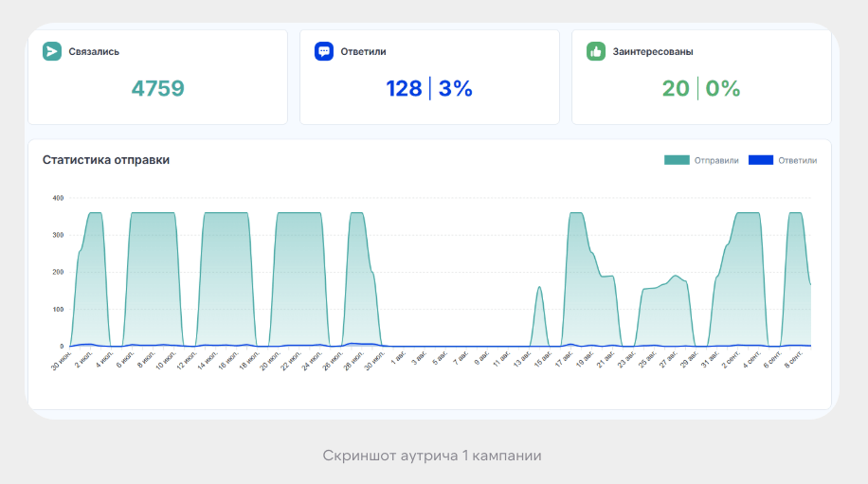Click the Заинтересованы thumbs-up icon
868x484 pixels.
(x=596, y=51)
